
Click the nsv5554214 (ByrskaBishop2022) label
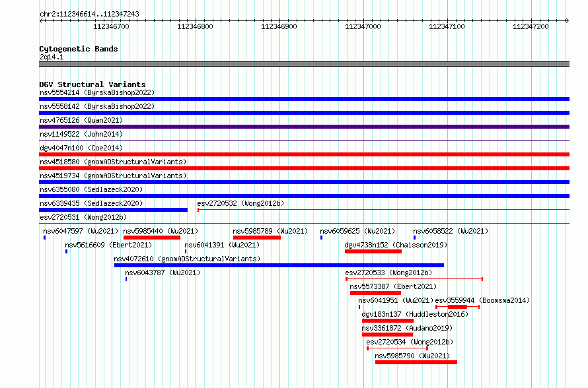97,92
